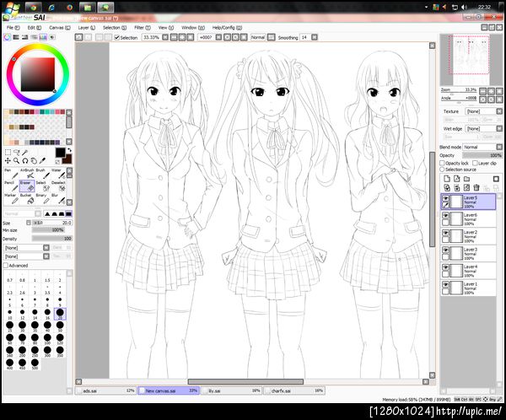This screenshot has width=506, height=420.
Task: Select the move tool
Action: (8, 160)
